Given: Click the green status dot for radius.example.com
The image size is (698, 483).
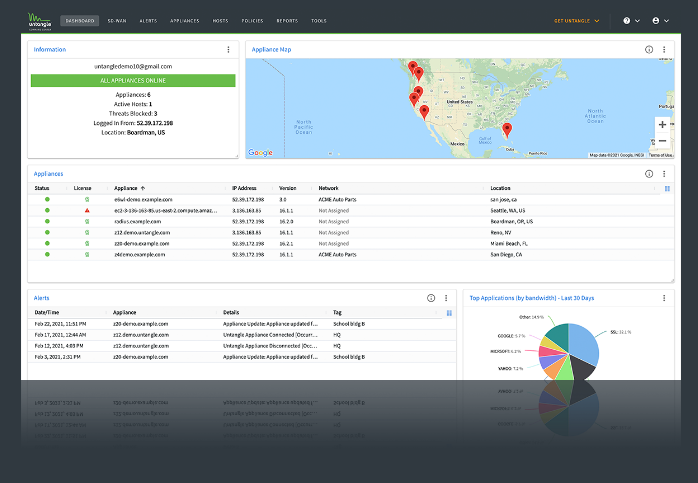Looking at the screenshot, I should [47, 221].
